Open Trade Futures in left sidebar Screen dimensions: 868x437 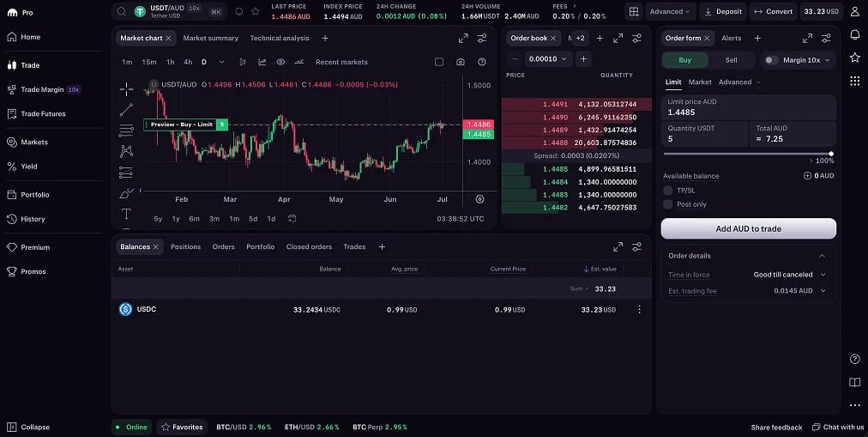coord(43,113)
